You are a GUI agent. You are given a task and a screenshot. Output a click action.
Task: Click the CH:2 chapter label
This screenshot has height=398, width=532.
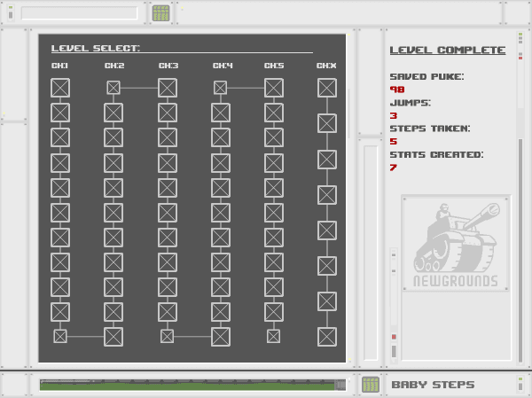(114, 66)
